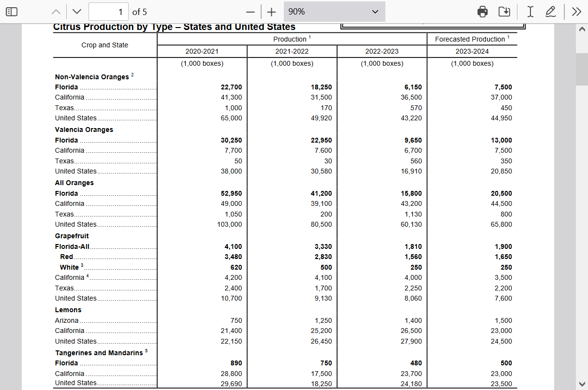
Task: Select the 2022-2023 column header
Action: pyautogui.click(x=382, y=51)
